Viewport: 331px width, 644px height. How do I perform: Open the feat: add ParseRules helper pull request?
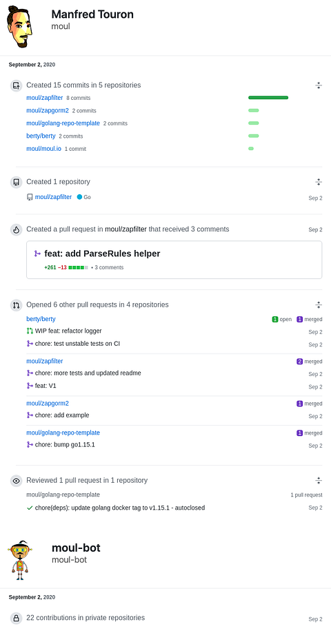click(102, 253)
